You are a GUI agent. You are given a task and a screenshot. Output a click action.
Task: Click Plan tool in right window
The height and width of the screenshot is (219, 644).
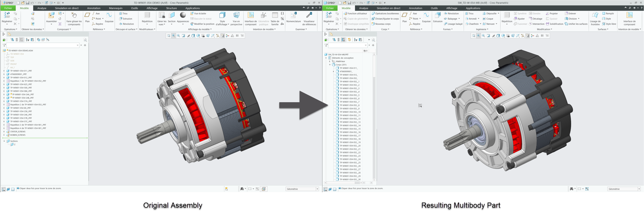point(404,17)
